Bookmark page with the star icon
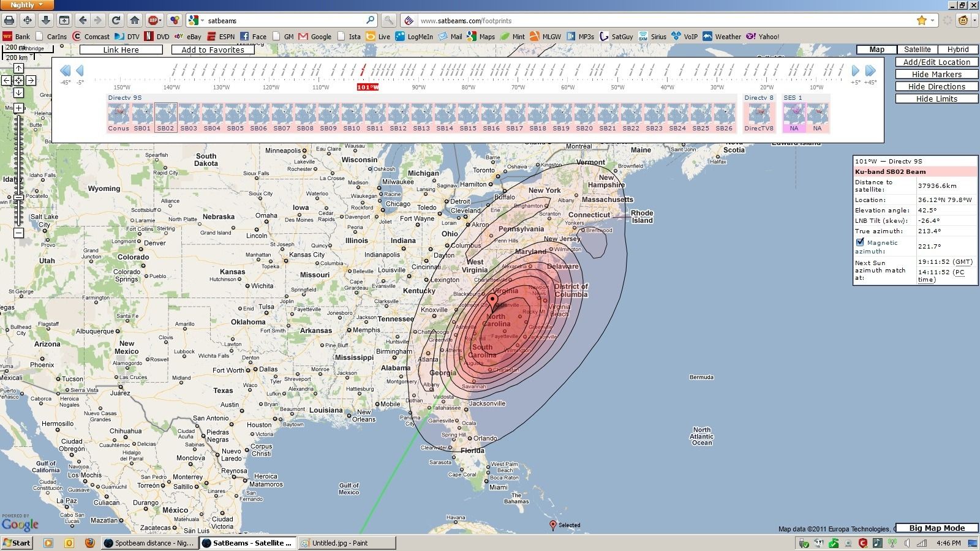This screenshot has width=980, height=551. click(x=922, y=20)
